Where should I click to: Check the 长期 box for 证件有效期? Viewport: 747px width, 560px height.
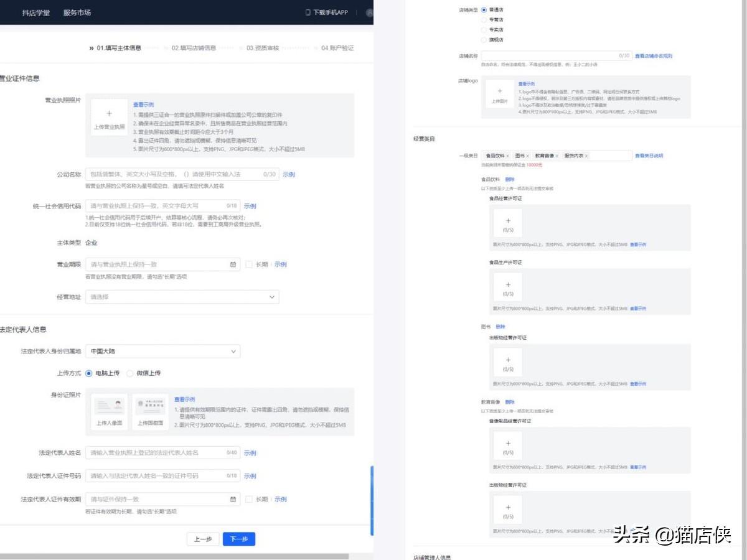[249, 499]
